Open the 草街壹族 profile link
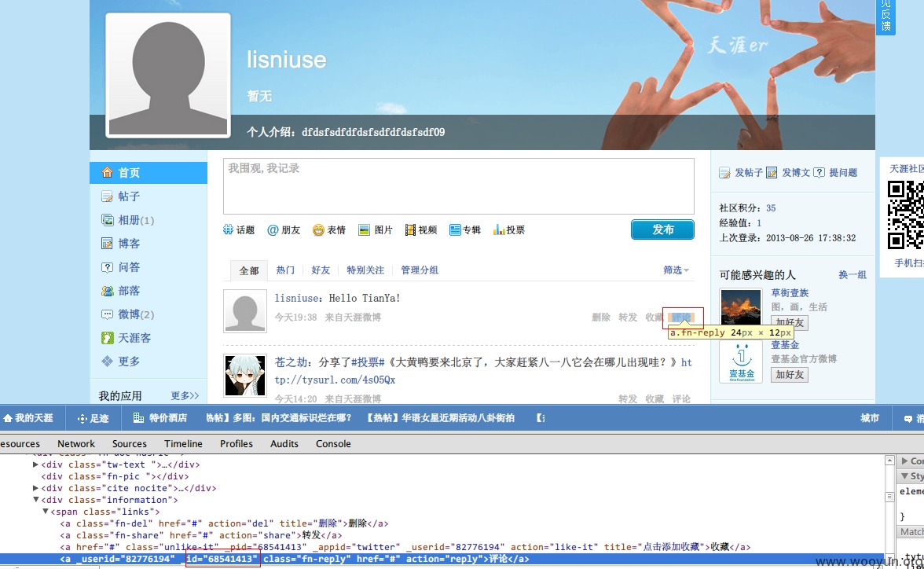The image size is (924, 569). 790,293
